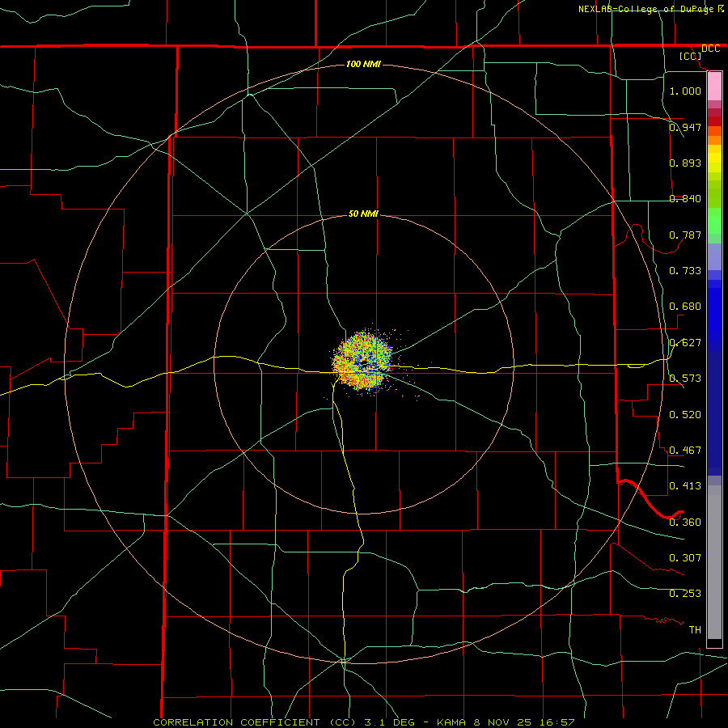Select the 0.573 scale value
The height and width of the screenshot is (728, 728).
coord(685,378)
